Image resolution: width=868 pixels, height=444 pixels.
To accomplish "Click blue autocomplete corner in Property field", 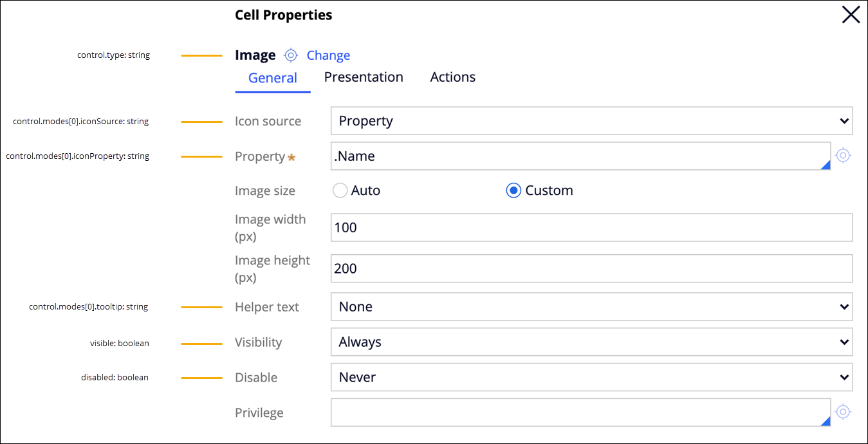I will 826,165.
